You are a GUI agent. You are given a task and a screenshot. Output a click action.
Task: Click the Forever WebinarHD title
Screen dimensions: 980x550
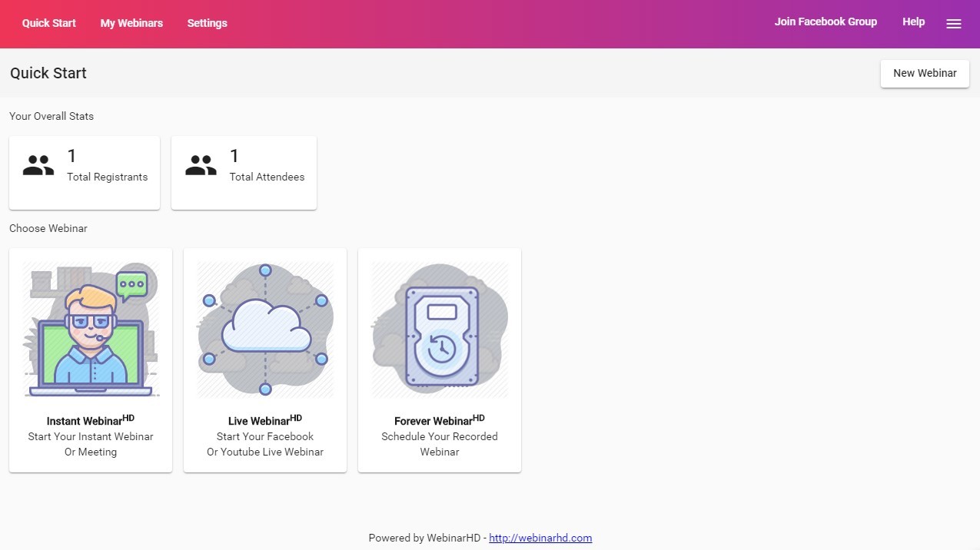tap(440, 420)
